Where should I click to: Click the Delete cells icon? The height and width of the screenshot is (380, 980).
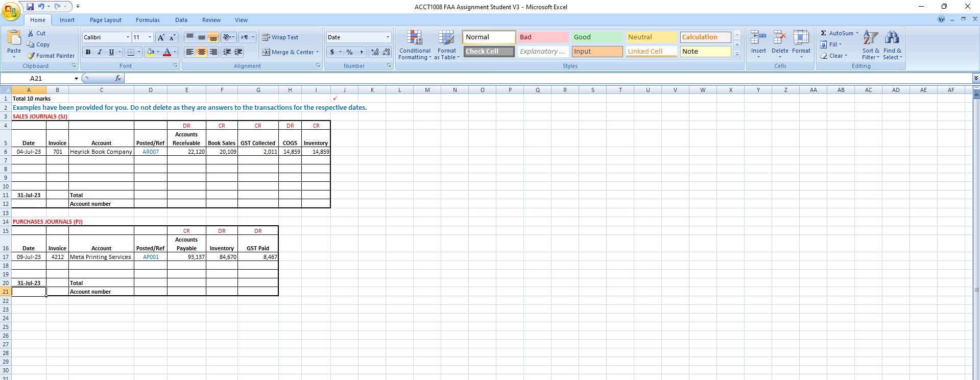780,38
